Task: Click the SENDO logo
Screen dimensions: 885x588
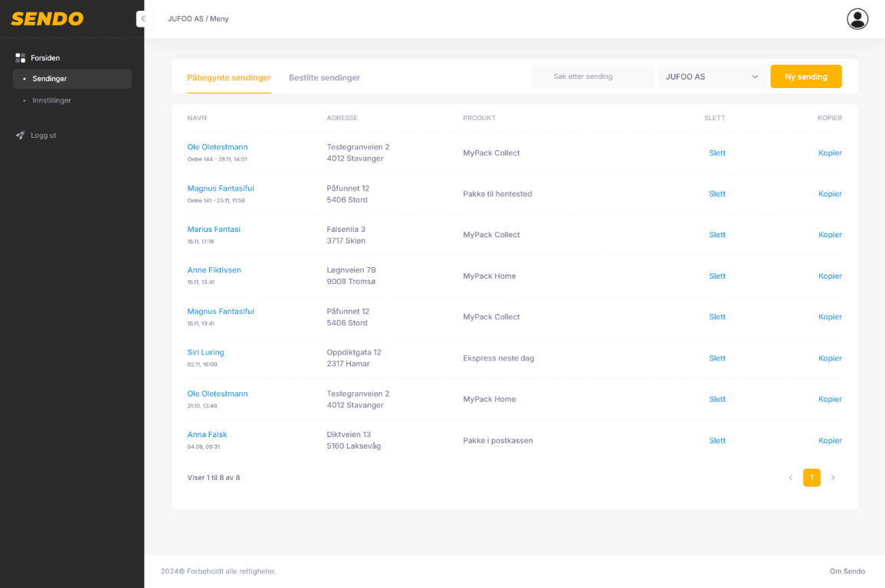Action: coord(47,19)
